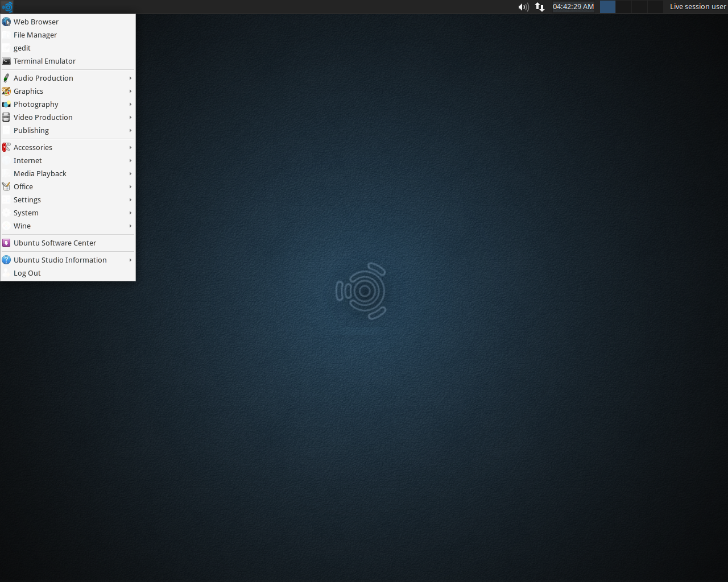Switch to the fourth workspace in pager

tap(655, 7)
